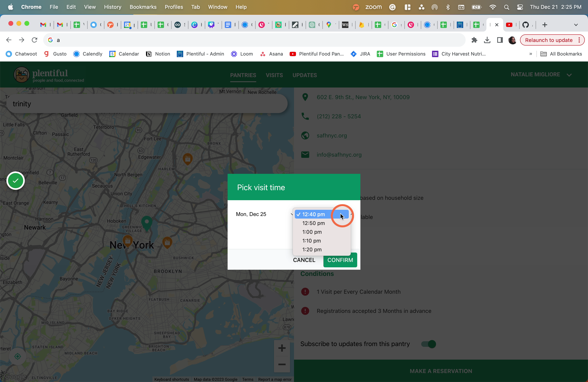
Task: Click the Chrome address bar
Action: tap(254, 40)
